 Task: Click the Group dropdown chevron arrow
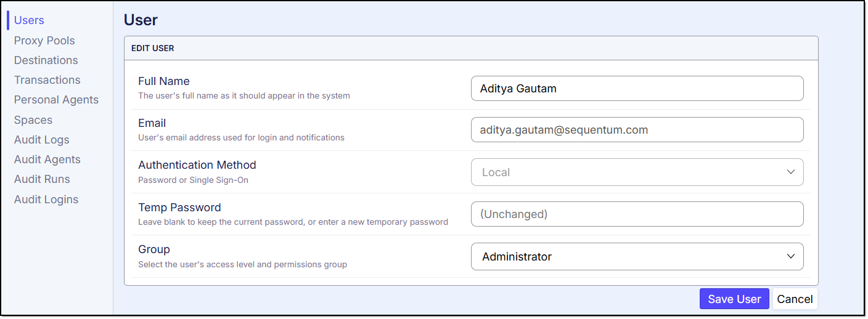point(791,257)
